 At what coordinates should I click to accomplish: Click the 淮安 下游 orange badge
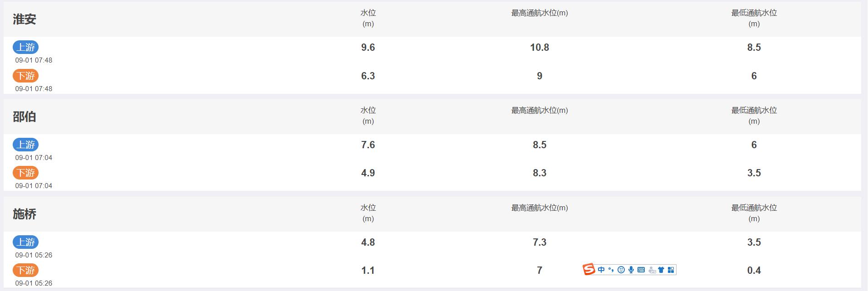pyautogui.click(x=25, y=76)
